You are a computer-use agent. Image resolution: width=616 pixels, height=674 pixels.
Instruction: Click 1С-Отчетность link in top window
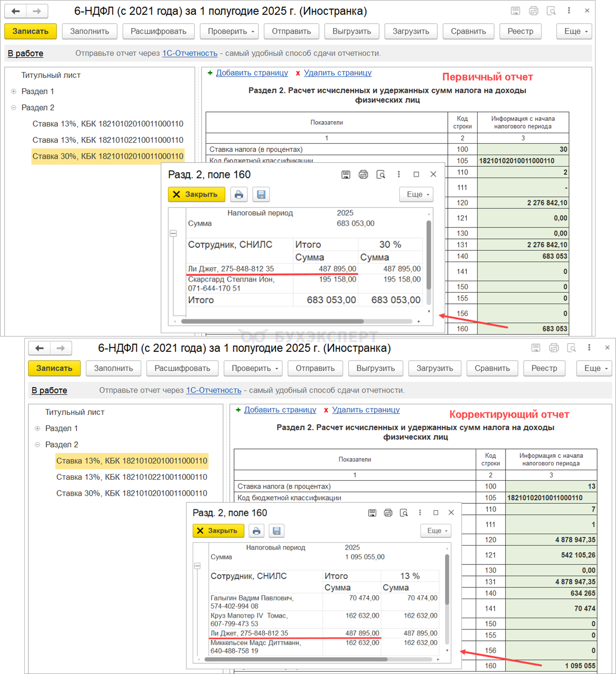coord(190,53)
